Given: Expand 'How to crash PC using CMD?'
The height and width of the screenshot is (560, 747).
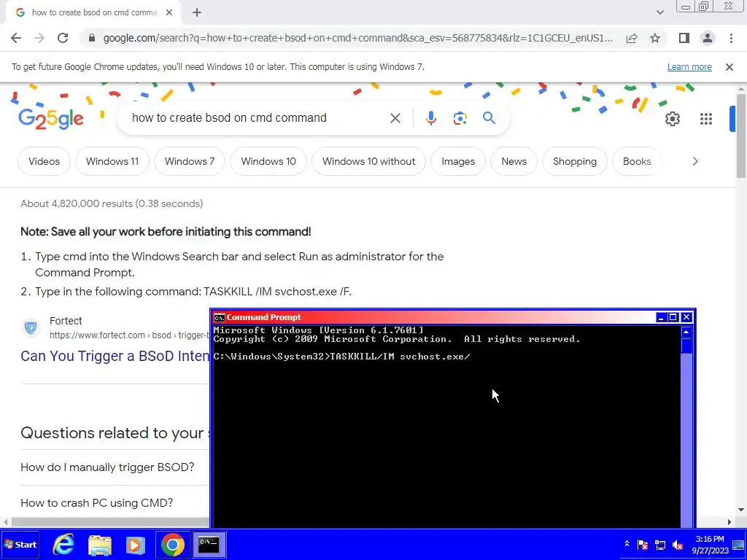Looking at the screenshot, I should 97,503.
